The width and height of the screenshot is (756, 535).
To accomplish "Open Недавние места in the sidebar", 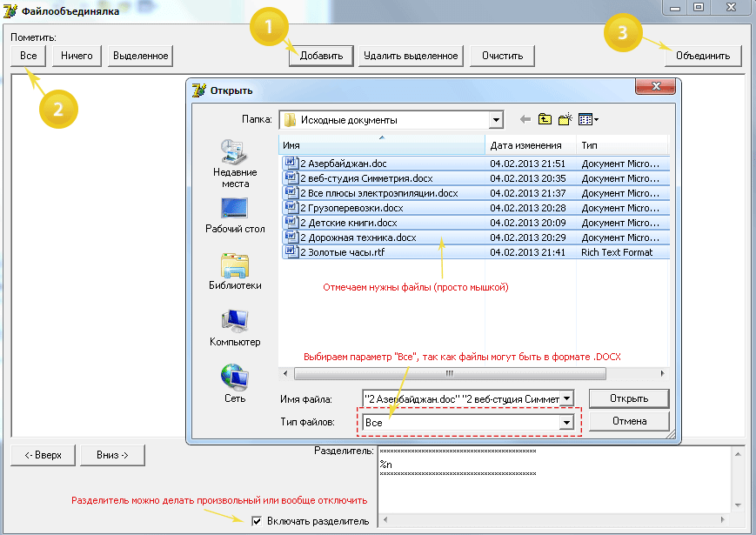I will (x=235, y=164).
